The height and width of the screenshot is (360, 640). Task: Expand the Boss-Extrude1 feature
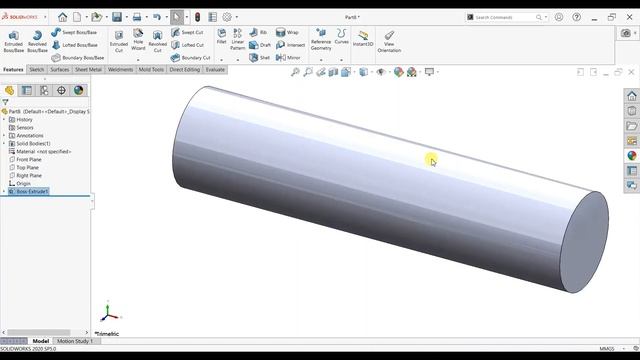[4, 191]
